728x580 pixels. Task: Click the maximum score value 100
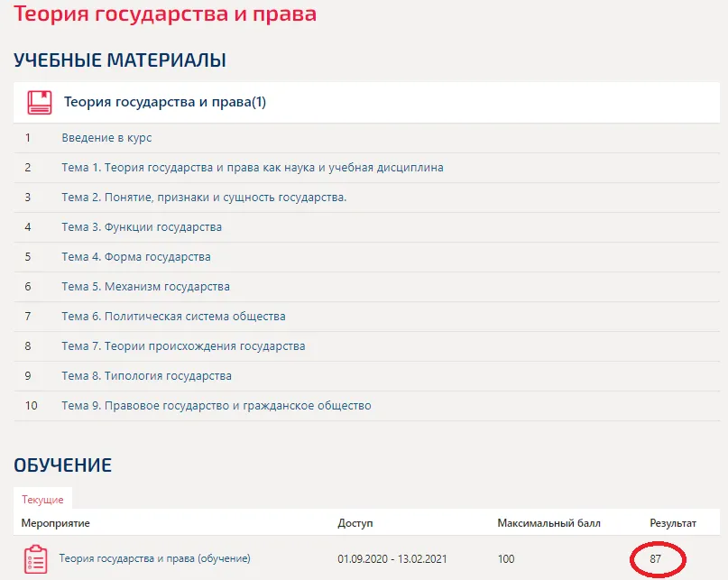[x=506, y=559]
